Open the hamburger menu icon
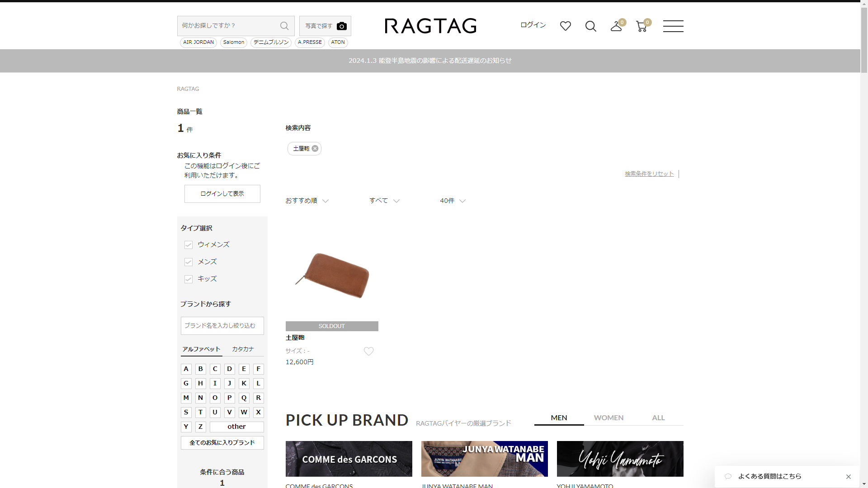This screenshot has height=488, width=868. pos(673,26)
